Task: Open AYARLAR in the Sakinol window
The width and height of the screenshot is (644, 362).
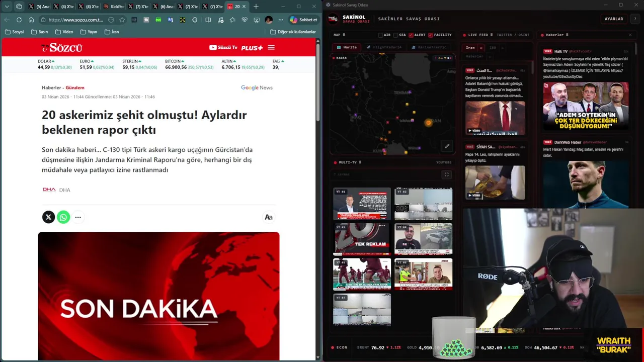Action: pos(614,19)
